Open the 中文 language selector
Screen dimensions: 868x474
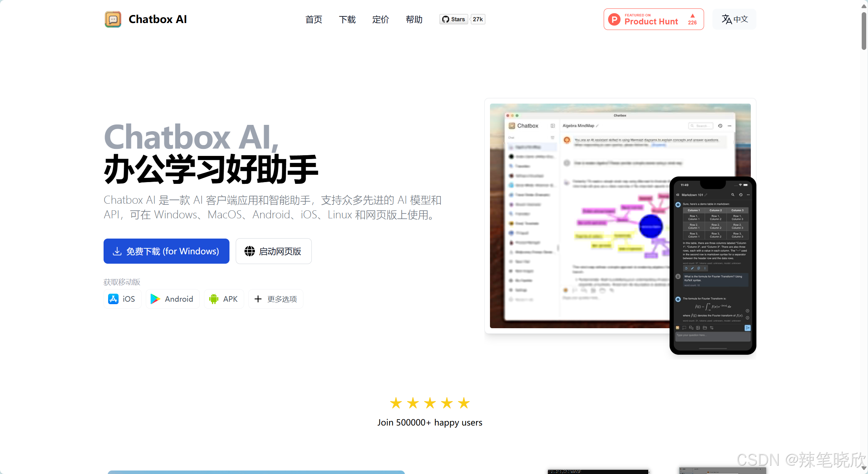[x=734, y=19]
